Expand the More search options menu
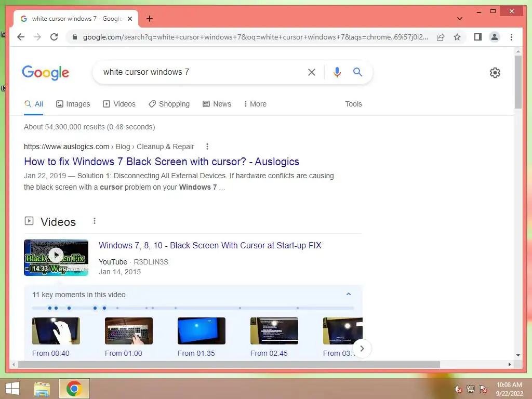Screen dimensions: 532x399 (x=255, y=104)
